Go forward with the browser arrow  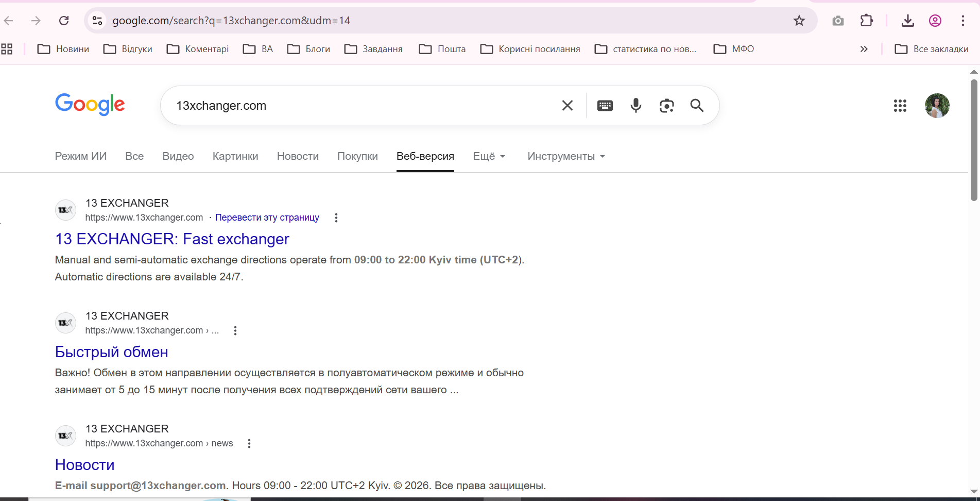[x=36, y=21]
